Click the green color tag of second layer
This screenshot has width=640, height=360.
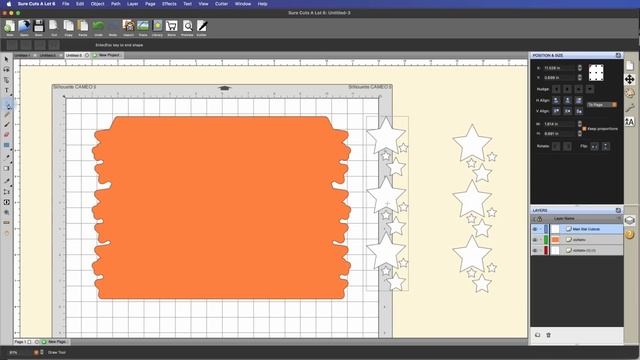point(546,240)
